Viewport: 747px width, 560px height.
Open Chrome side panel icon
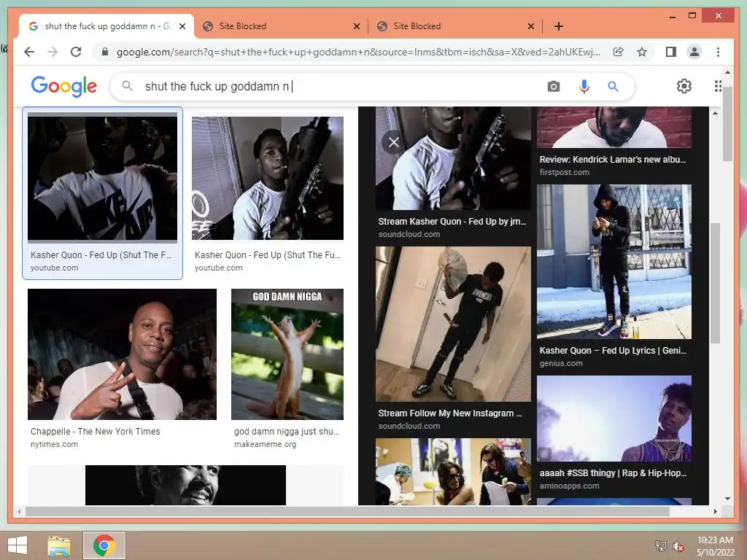[671, 52]
